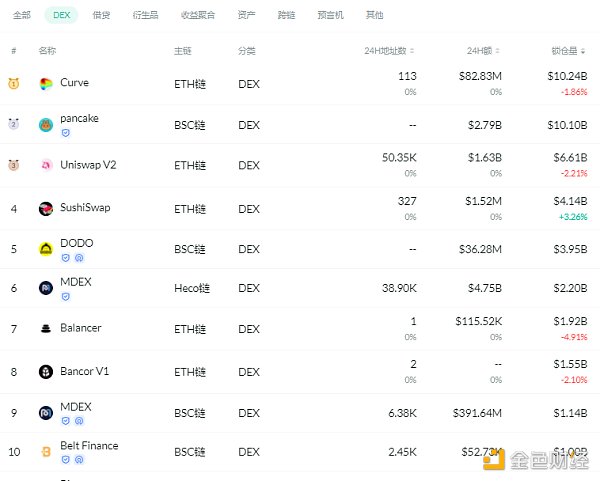Sort by 24H地址数 column

point(385,50)
